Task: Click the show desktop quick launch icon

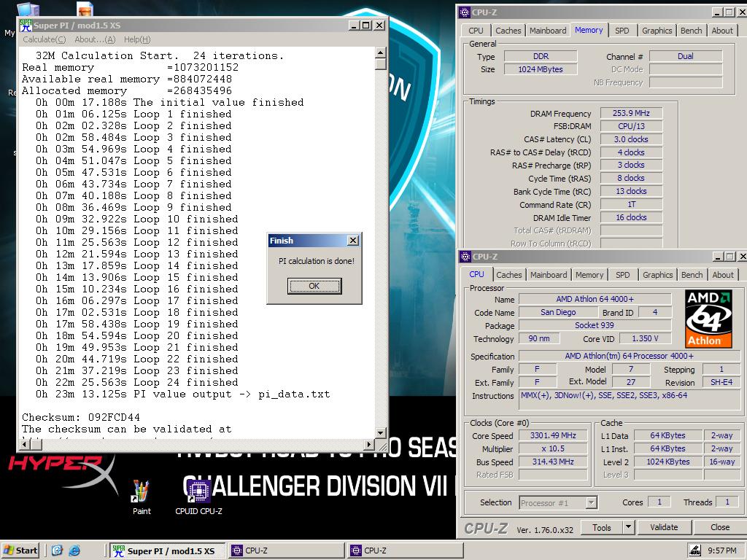Action: pos(57,551)
